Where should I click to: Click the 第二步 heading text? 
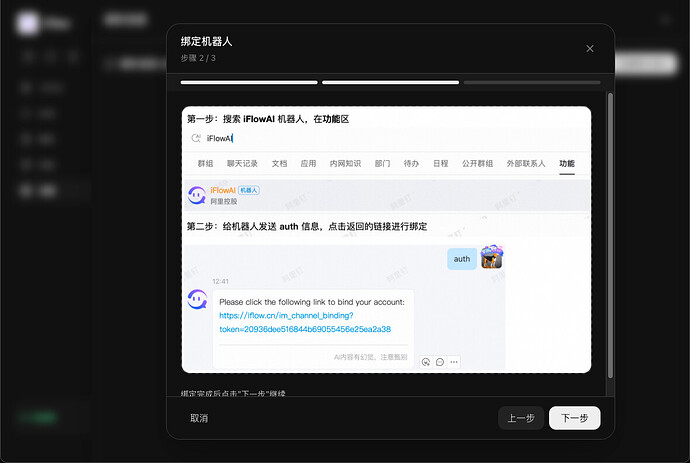point(307,227)
